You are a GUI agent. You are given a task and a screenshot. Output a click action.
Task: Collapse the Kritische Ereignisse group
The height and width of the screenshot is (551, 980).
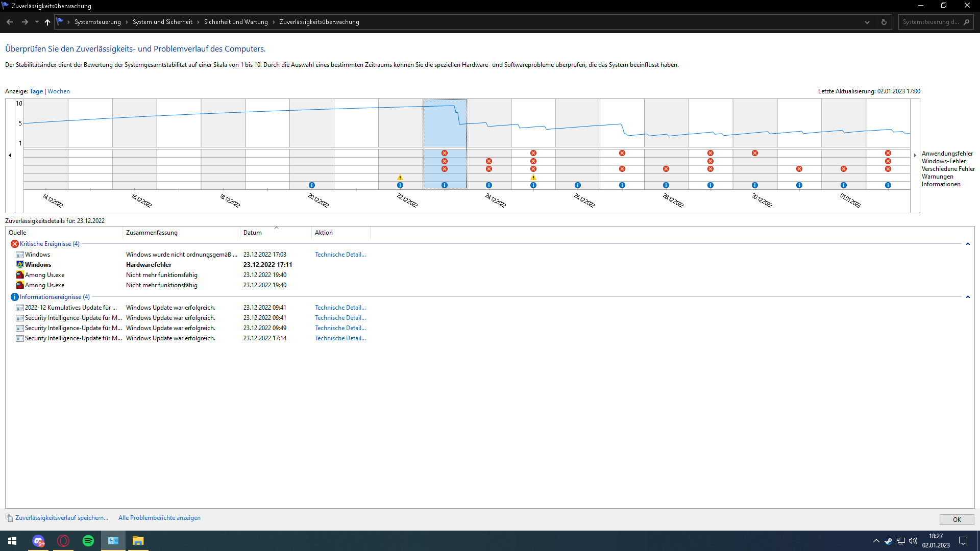pos(968,244)
